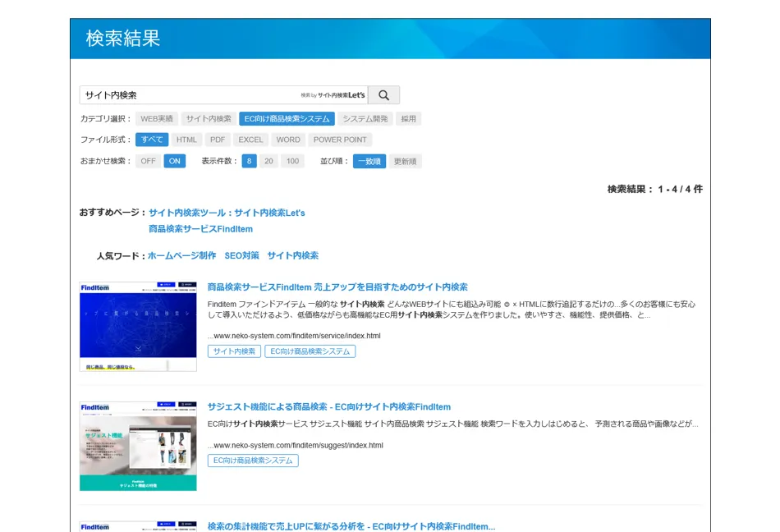Choose すべて file format option
780x532 pixels.
[x=152, y=140]
